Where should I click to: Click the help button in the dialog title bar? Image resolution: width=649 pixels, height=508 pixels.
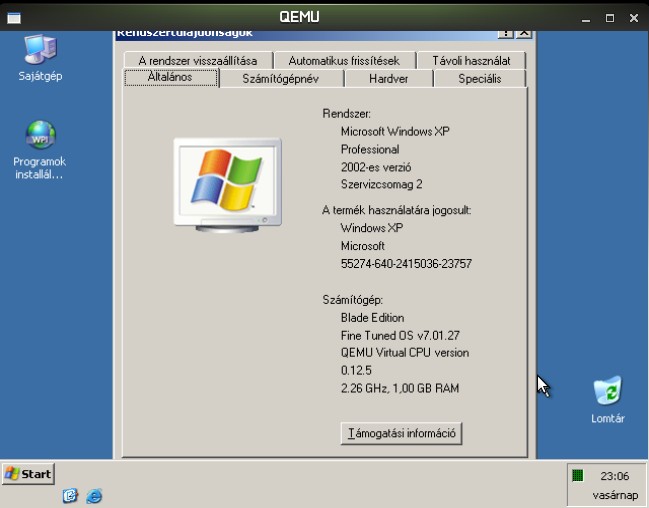point(505,33)
